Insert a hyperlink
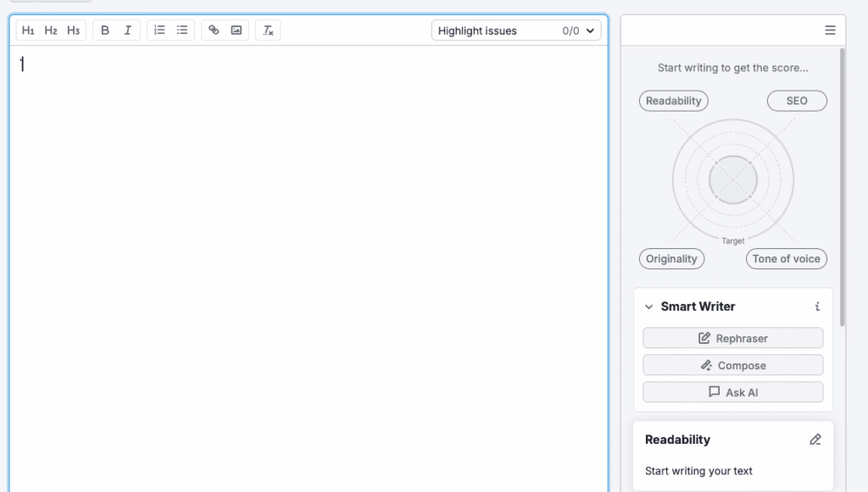 pyautogui.click(x=214, y=30)
